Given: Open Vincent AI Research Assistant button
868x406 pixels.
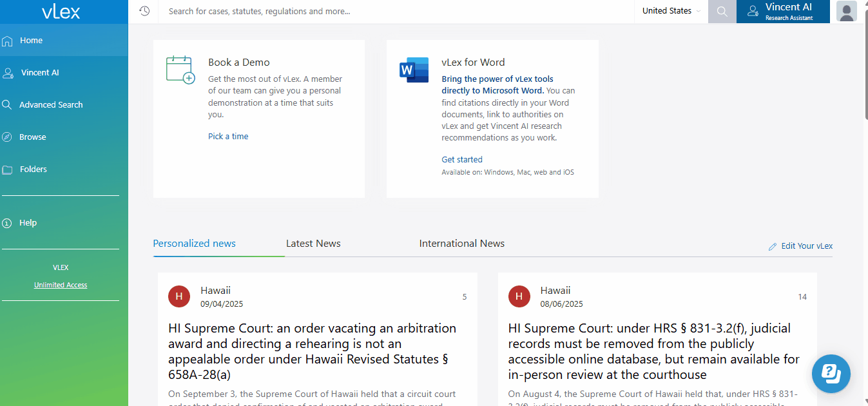Looking at the screenshot, I should pyautogui.click(x=782, y=12).
